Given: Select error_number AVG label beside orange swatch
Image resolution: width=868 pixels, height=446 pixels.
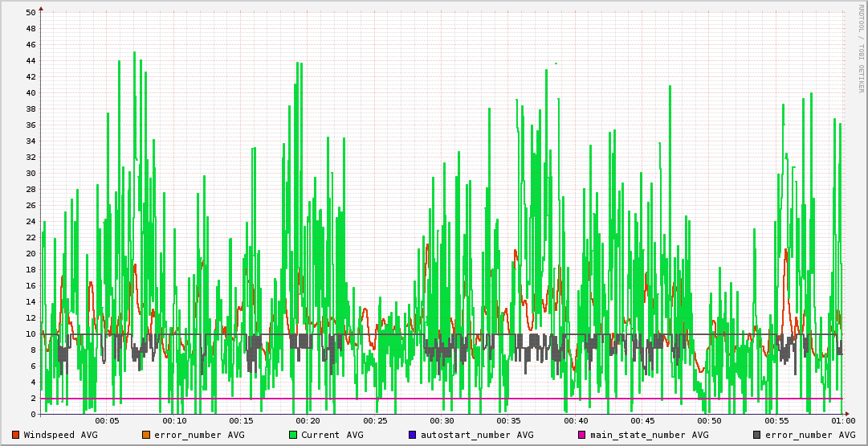Looking at the screenshot, I should [x=199, y=435].
